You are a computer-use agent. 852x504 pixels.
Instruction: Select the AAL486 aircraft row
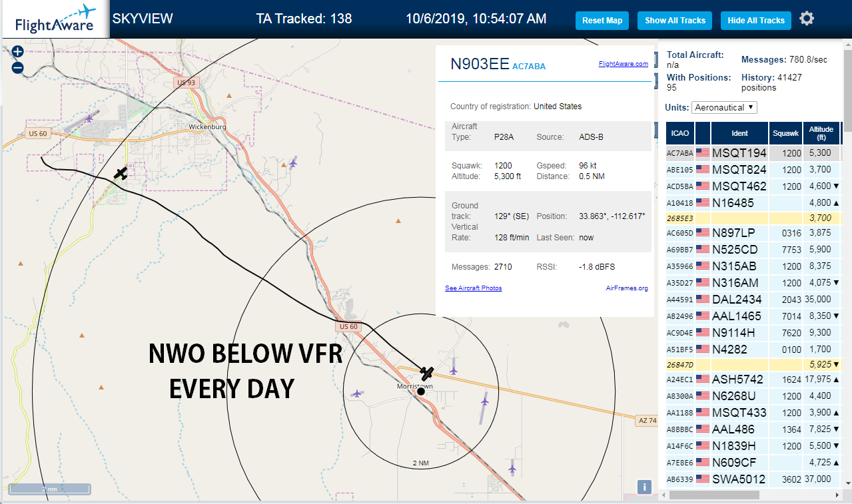(753, 429)
